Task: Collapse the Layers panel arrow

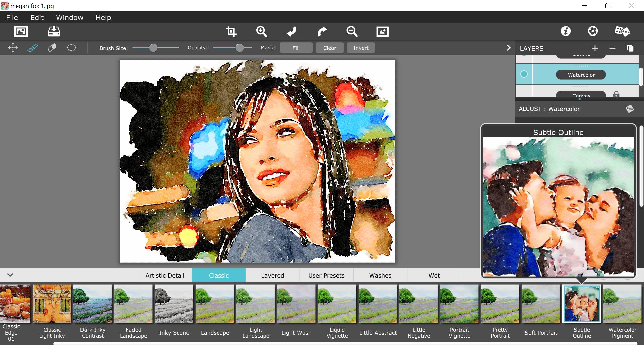Action: [508, 48]
